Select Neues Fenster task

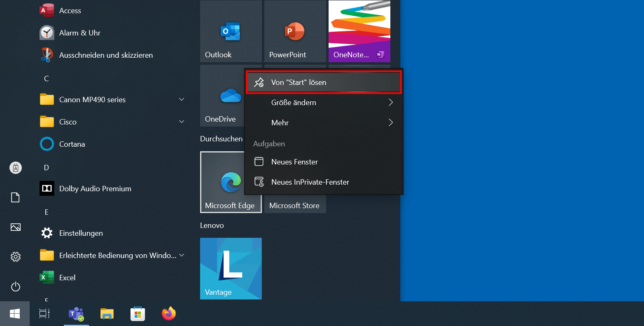click(324, 162)
